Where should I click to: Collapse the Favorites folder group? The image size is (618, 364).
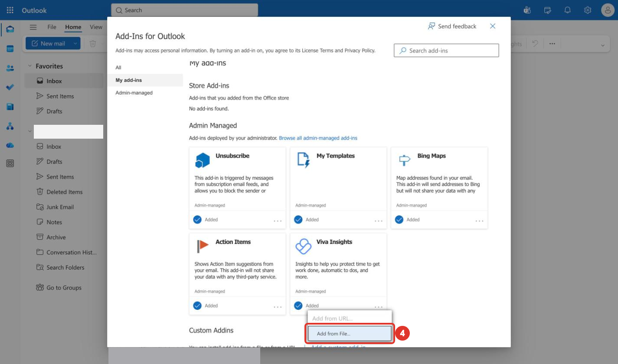(30, 66)
